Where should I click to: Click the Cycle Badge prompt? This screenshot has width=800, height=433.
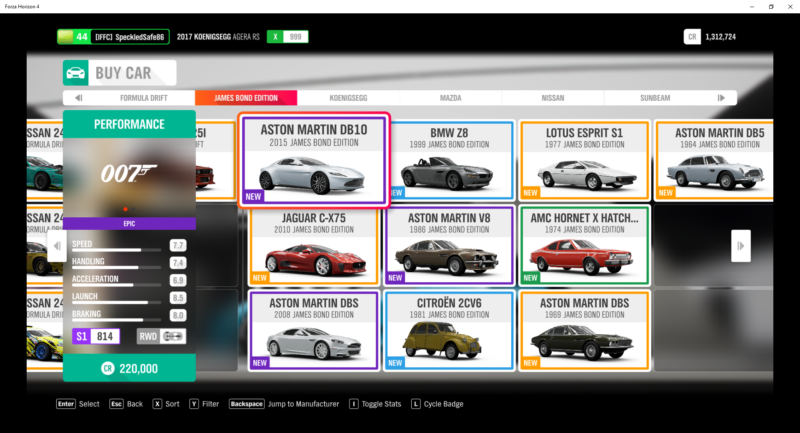(437, 404)
